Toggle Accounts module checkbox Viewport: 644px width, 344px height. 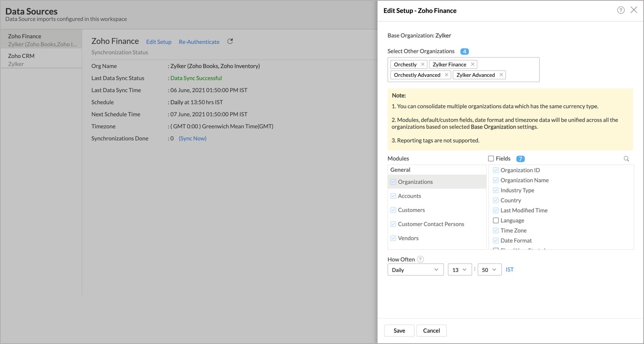point(393,196)
